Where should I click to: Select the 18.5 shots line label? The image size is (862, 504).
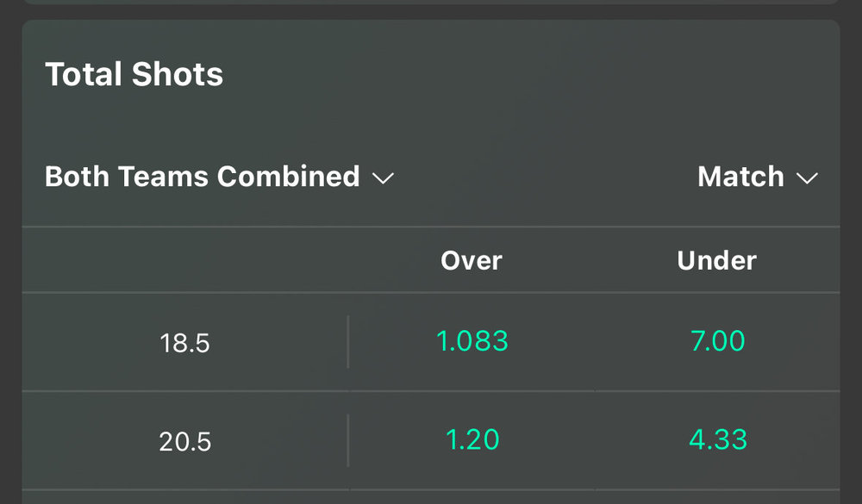pos(184,344)
